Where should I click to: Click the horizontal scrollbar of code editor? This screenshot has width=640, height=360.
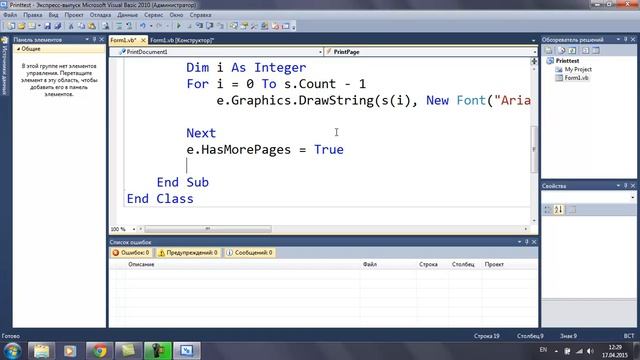pos(208,229)
